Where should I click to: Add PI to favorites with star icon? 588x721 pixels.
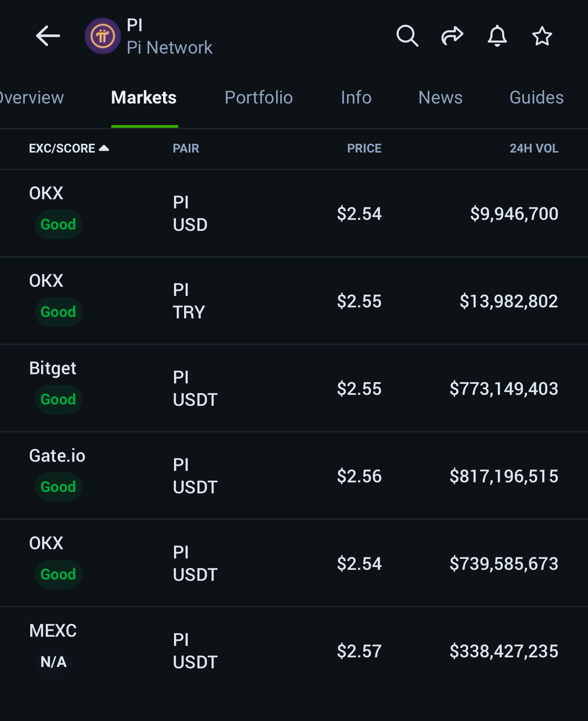tap(542, 36)
